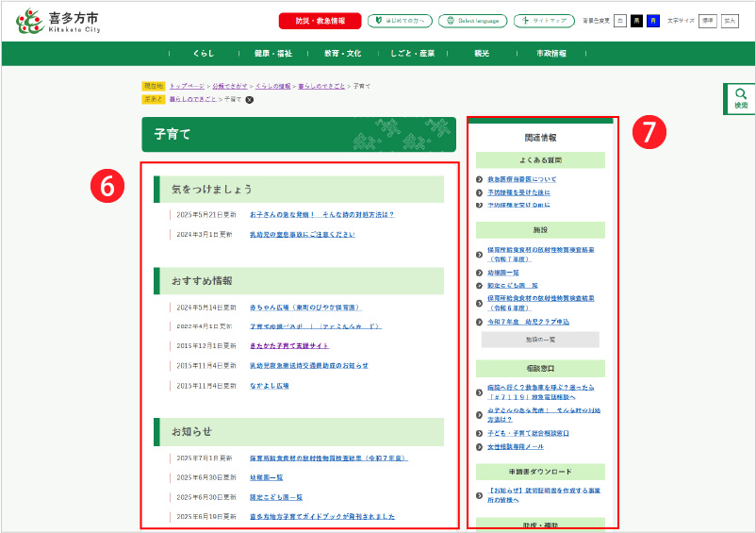
Task: Open the しごと・産業 menu
Action: (412, 54)
